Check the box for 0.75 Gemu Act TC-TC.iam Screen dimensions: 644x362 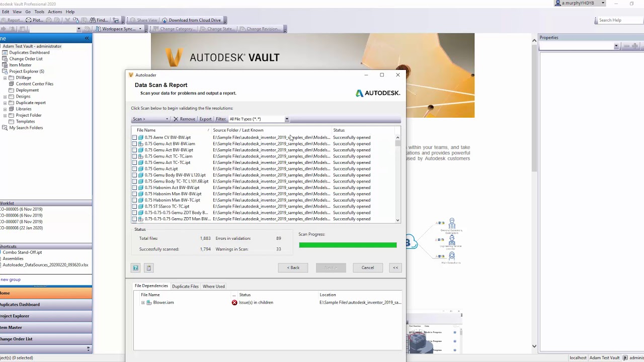[x=134, y=156]
